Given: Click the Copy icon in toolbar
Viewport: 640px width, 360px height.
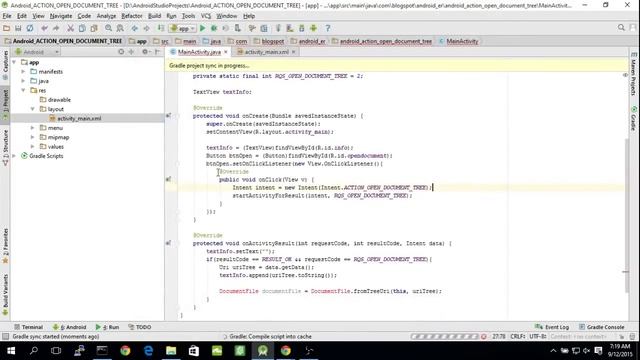Looking at the screenshot, I should [82, 28].
